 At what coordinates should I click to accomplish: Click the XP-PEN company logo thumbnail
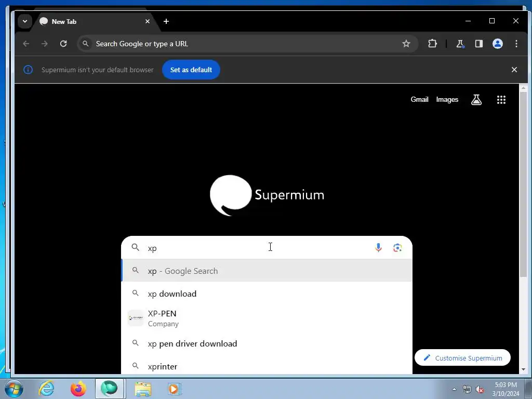136,318
